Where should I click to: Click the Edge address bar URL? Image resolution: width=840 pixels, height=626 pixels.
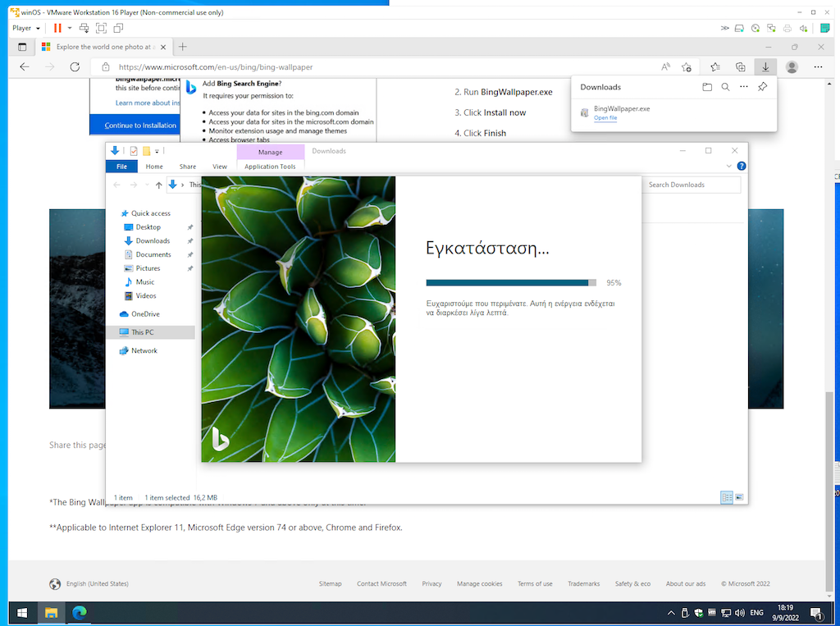[x=216, y=67]
